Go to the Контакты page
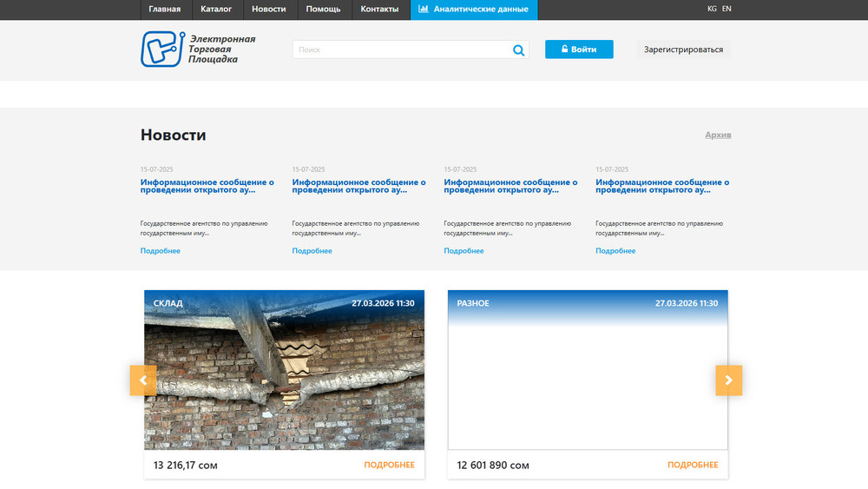The image size is (868, 489). pyautogui.click(x=379, y=10)
